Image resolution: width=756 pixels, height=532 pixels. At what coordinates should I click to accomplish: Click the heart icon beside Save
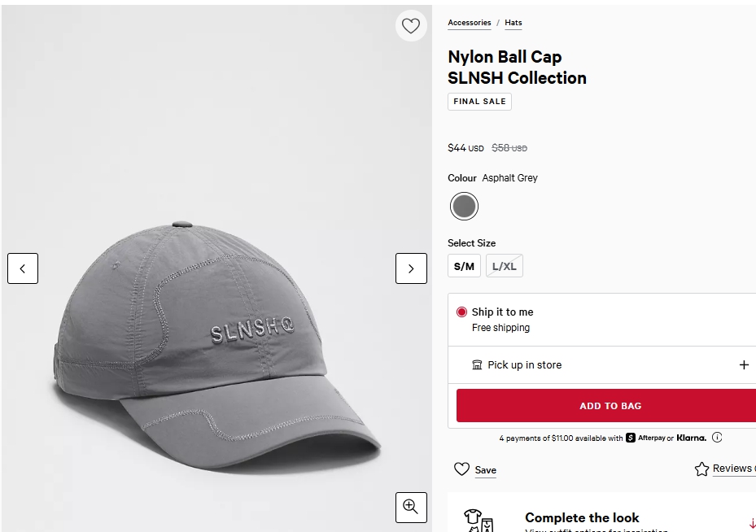(461, 469)
